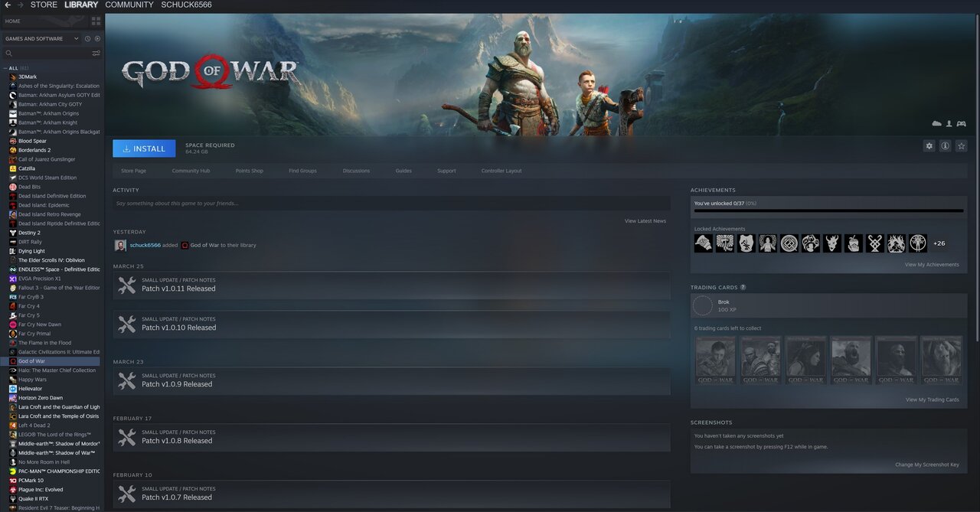Mark God of War as a favorite star
The height and width of the screenshot is (512, 980).
[961, 145]
